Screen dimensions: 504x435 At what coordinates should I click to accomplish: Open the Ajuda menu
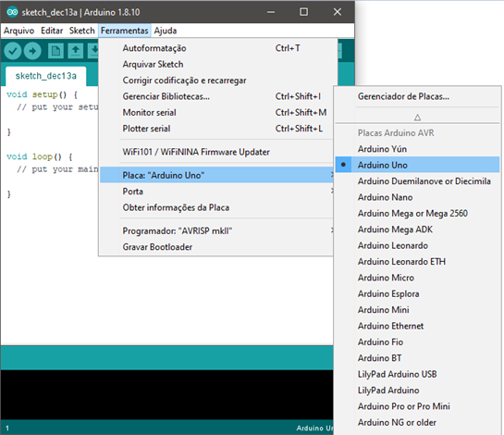click(166, 31)
